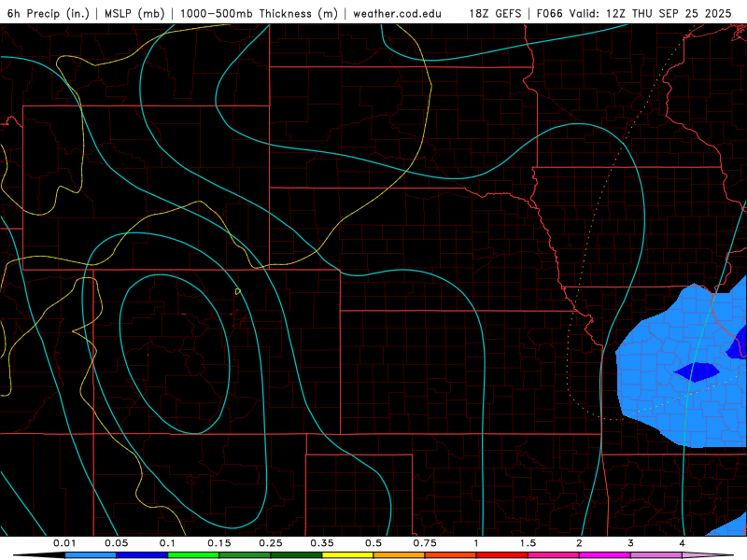The width and height of the screenshot is (747, 560).
Task: Click the '3' legend value
Action: coord(631,543)
